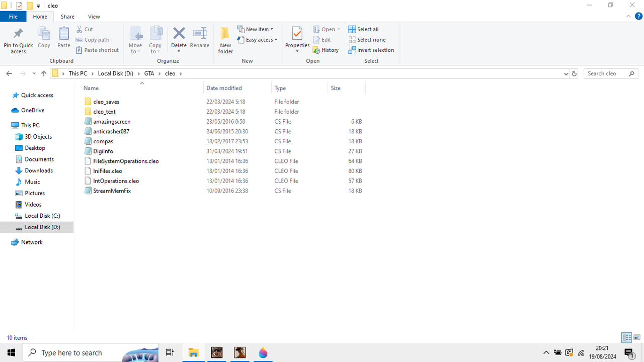Open OneDrive in navigation pane
The width and height of the screenshot is (644, 362).
coord(32,110)
